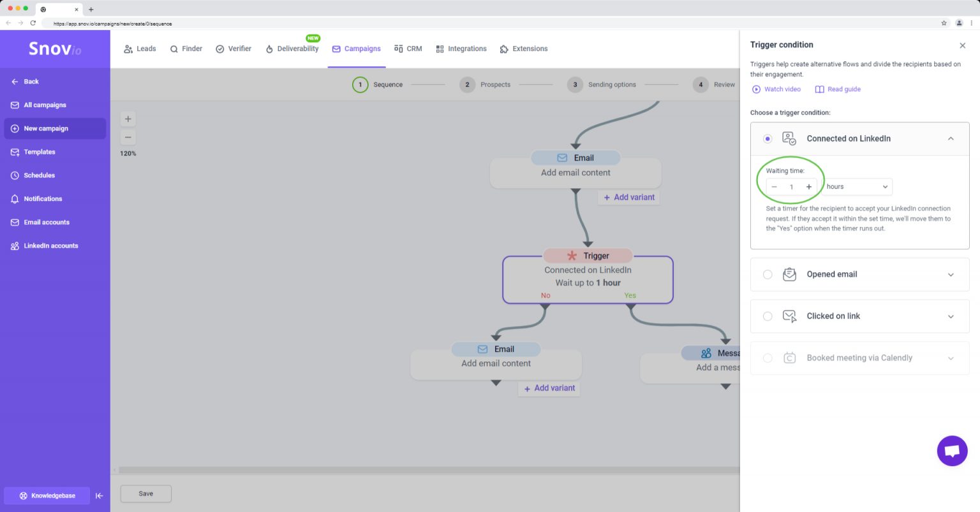Expand Booked meeting via Calendly section
Viewport: 980px width, 512px height.
pyautogui.click(x=951, y=358)
